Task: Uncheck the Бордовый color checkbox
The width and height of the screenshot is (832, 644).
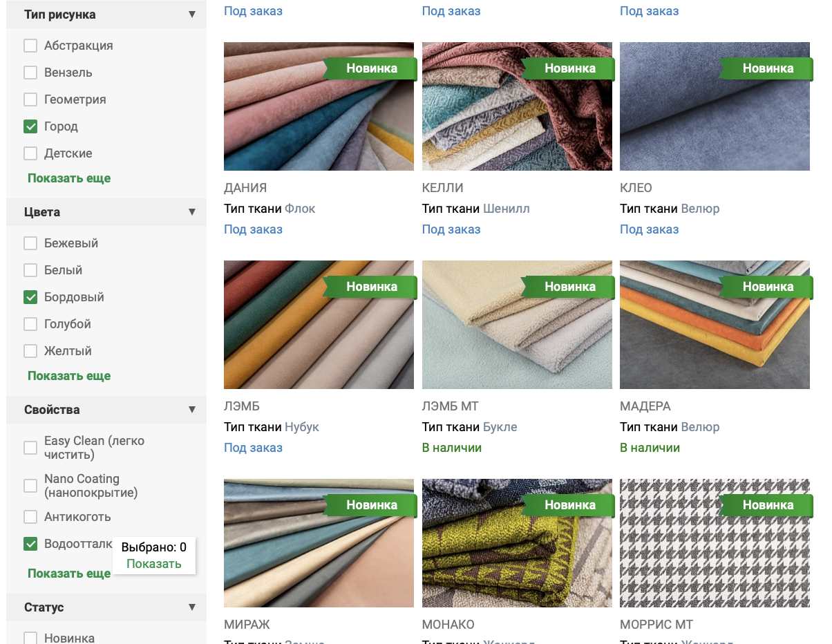Action: [x=30, y=297]
